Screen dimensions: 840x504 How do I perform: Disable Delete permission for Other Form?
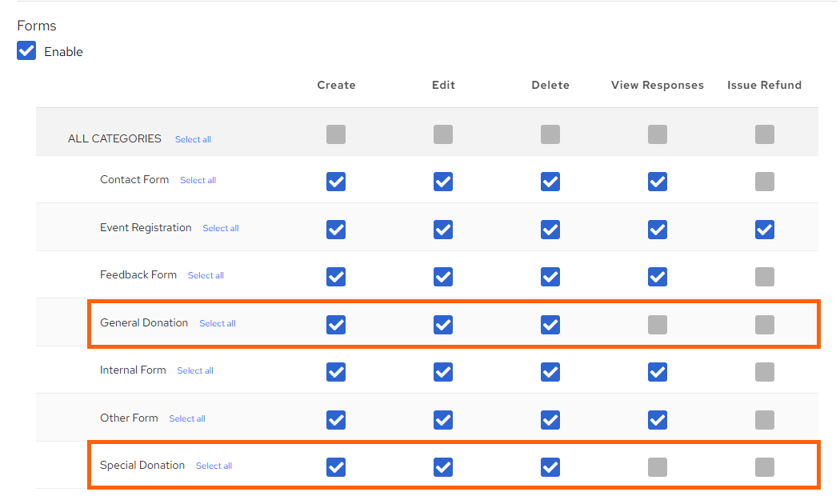[x=550, y=419]
